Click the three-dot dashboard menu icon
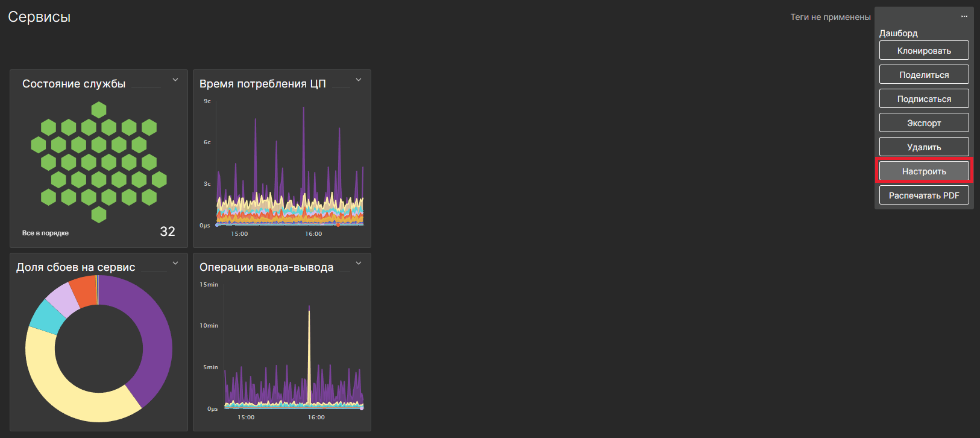Viewport: 980px width, 438px height. coord(964,16)
